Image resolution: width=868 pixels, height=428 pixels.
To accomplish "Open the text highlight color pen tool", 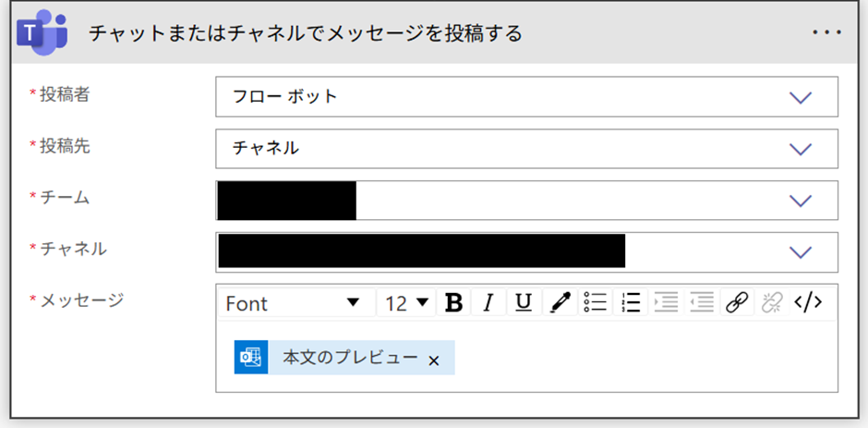I will pos(560,302).
